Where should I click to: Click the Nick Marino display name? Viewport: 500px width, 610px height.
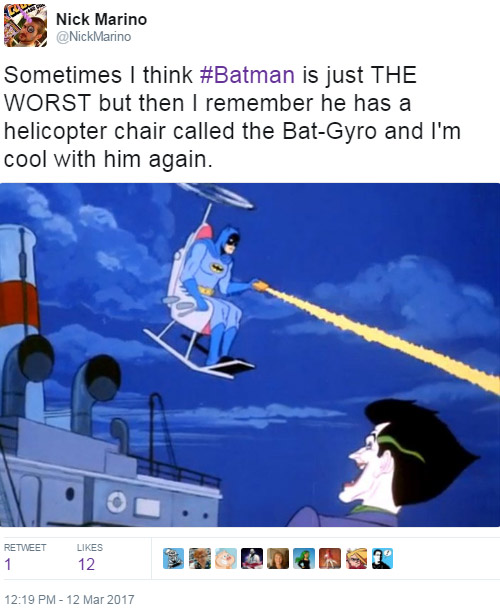coord(102,19)
